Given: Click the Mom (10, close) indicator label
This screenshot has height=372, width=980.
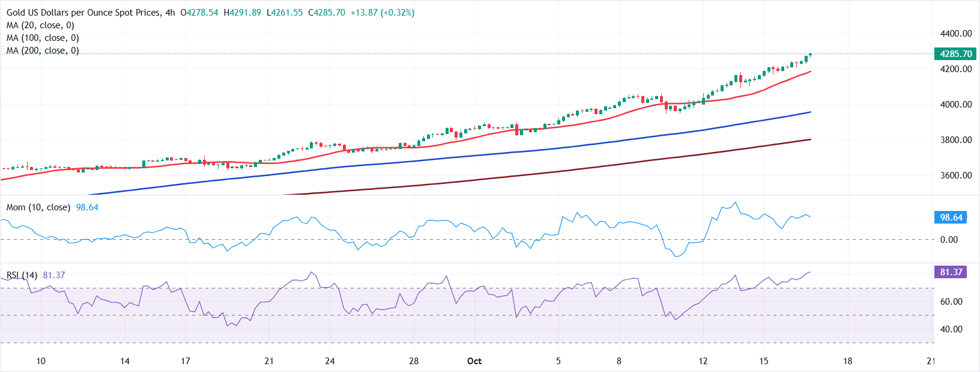Looking at the screenshot, I should [38, 207].
